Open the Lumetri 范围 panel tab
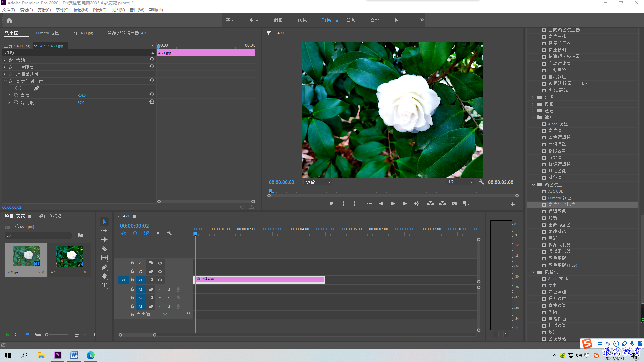The height and width of the screenshot is (362, 644). [x=48, y=33]
